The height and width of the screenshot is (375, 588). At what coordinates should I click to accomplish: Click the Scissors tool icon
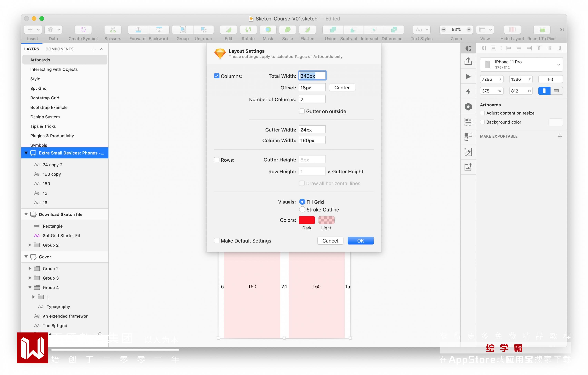coord(113,30)
